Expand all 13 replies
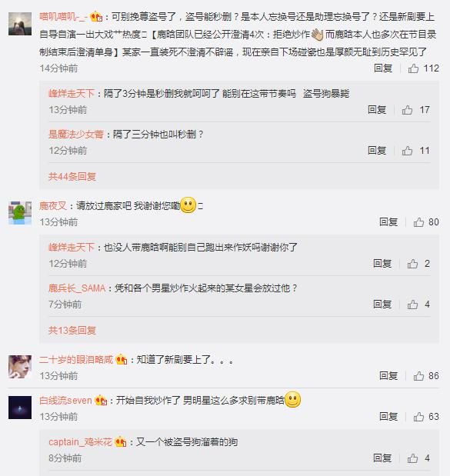Image resolution: width=450 pixels, height=476 pixels. click(x=72, y=331)
